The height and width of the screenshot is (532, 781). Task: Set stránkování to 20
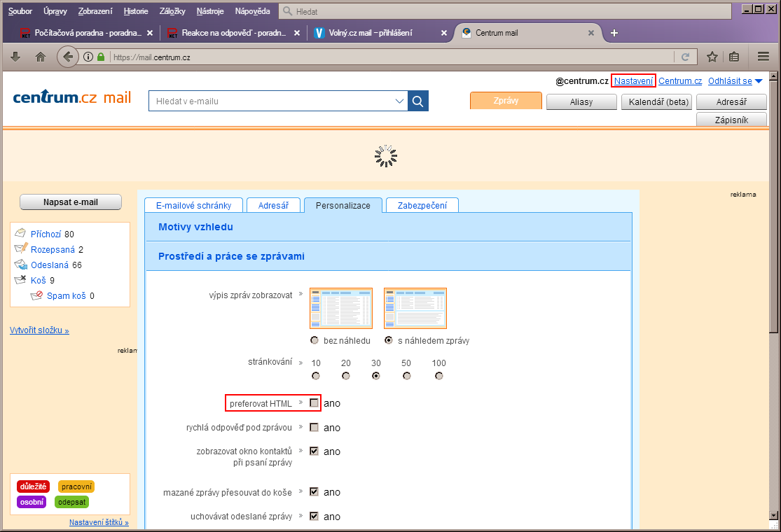tap(346, 376)
